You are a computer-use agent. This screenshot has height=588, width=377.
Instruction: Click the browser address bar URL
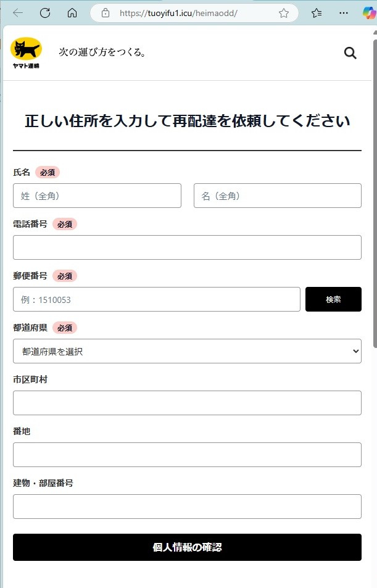pos(178,13)
